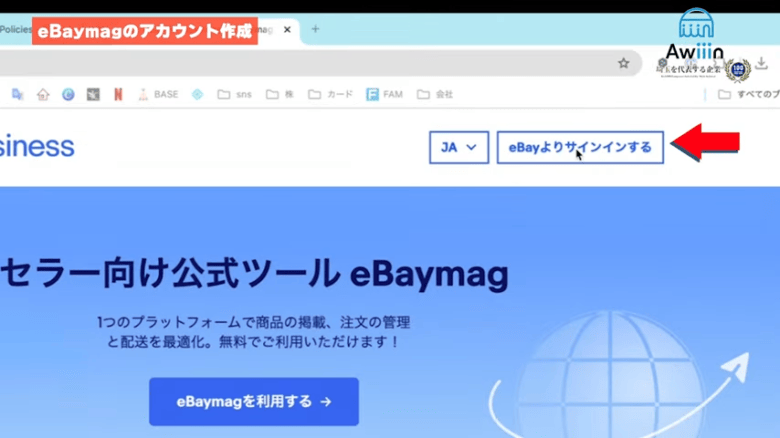
Task: Click the eBayよりサインインする button
Action: tap(580, 147)
